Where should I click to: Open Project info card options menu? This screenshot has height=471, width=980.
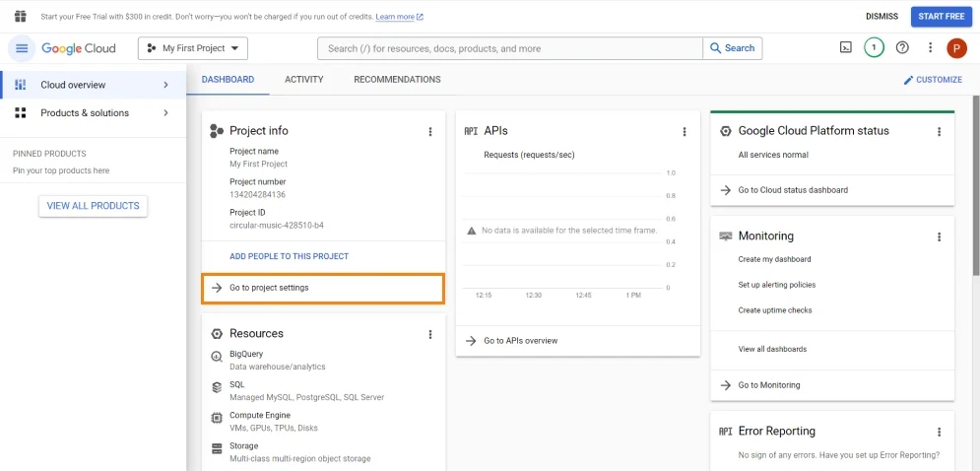coord(430,131)
